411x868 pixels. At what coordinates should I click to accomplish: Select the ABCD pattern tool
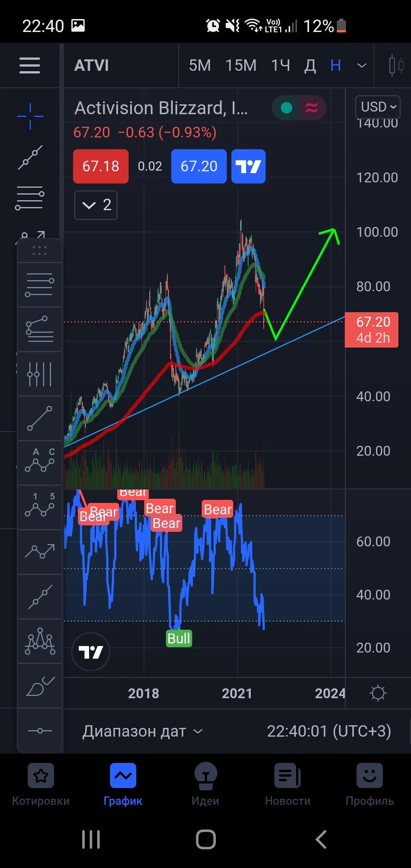40,460
